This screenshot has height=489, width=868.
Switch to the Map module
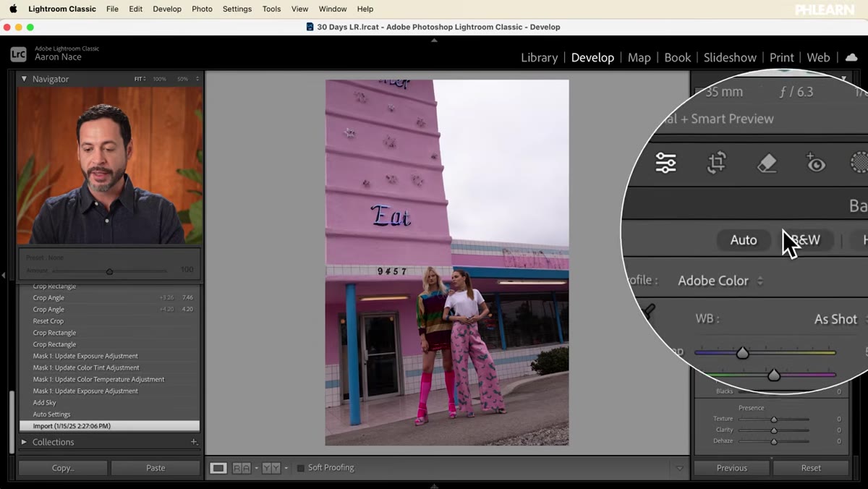[x=639, y=57]
